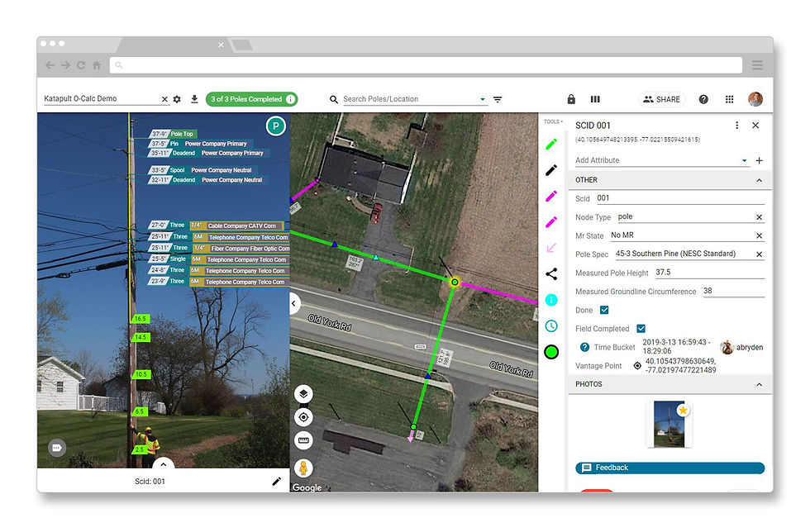Click the browser back arrow
The height and width of the screenshot is (532, 810).
50,65
